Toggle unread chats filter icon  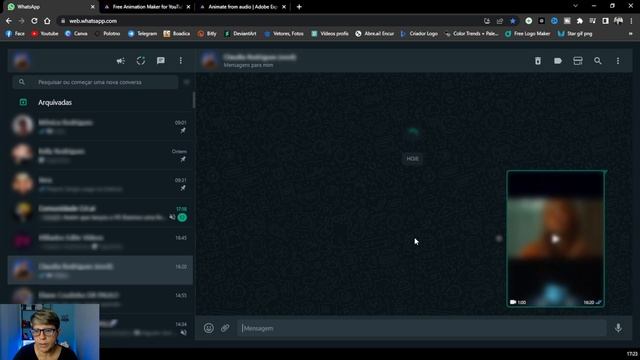pyautogui.click(x=187, y=82)
